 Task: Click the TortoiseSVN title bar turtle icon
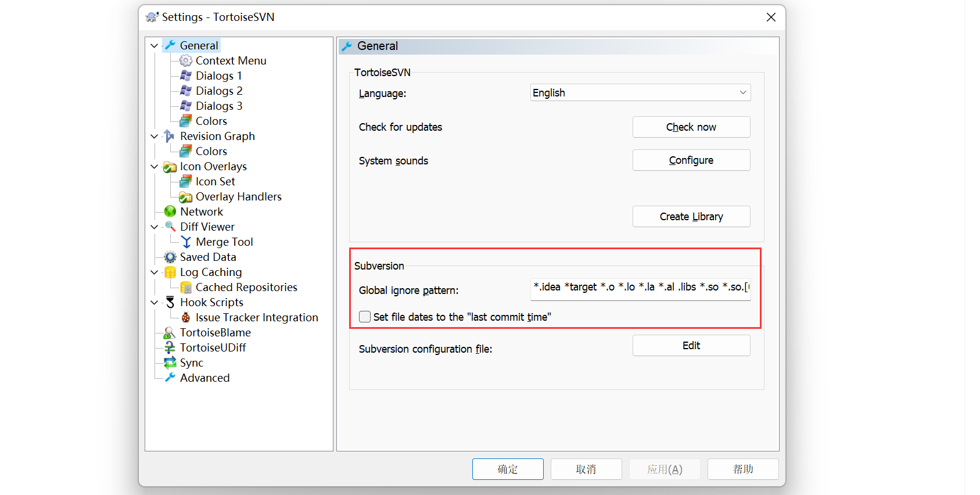tap(152, 17)
